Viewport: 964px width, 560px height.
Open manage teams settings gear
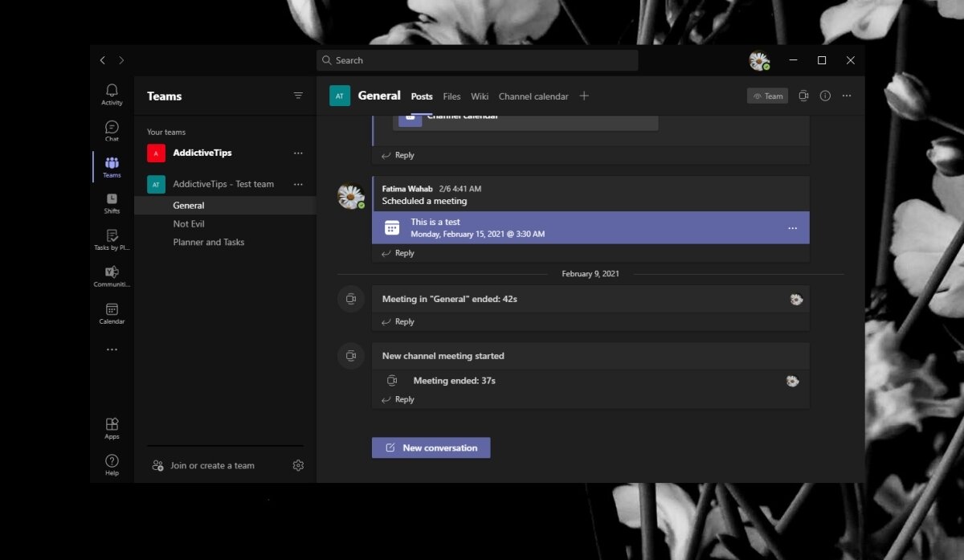(x=298, y=465)
